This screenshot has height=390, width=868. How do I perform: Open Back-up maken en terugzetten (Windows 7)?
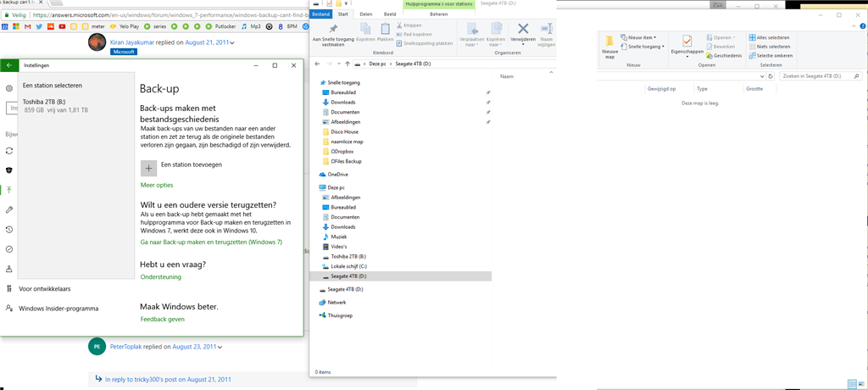coord(211,242)
